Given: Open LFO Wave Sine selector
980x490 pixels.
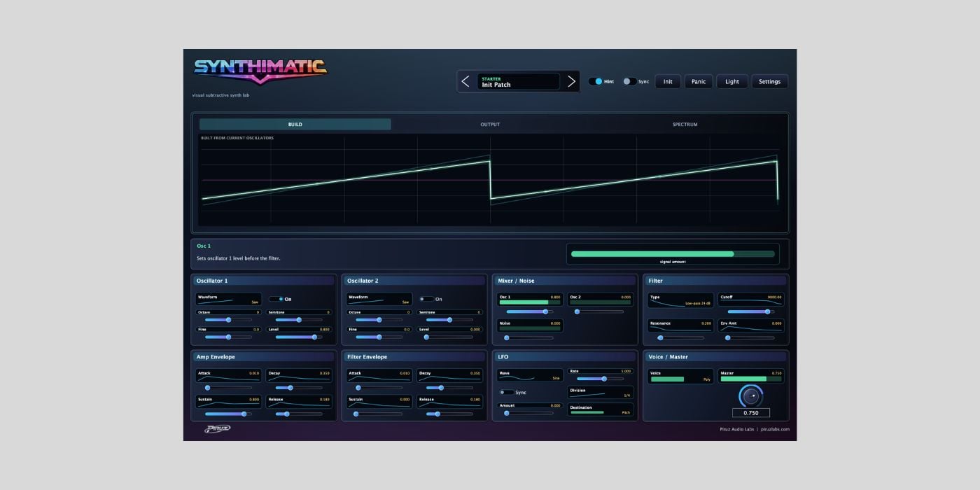Looking at the screenshot, I should (530, 375).
